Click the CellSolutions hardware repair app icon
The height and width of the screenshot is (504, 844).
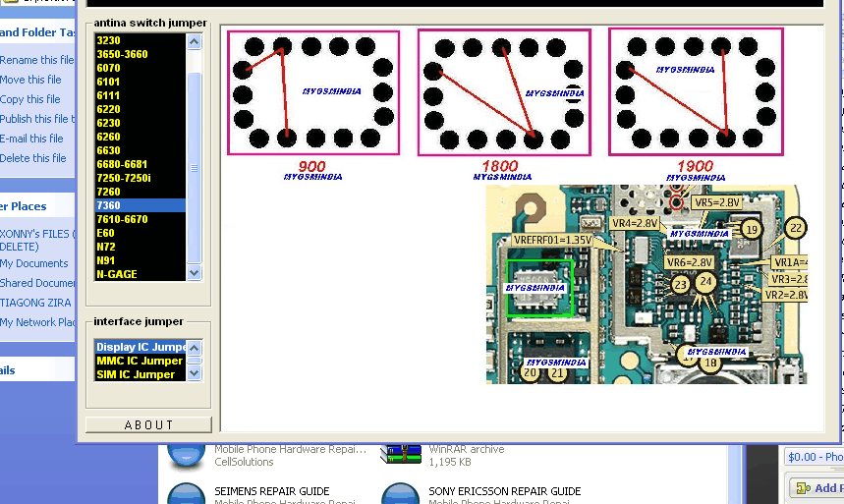tap(186, 452)
